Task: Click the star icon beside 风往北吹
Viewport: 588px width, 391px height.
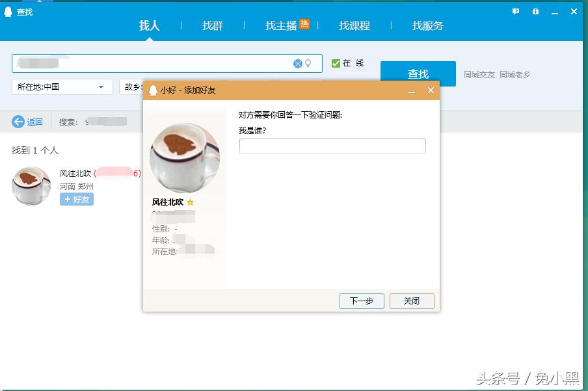Action: (189, 202)
